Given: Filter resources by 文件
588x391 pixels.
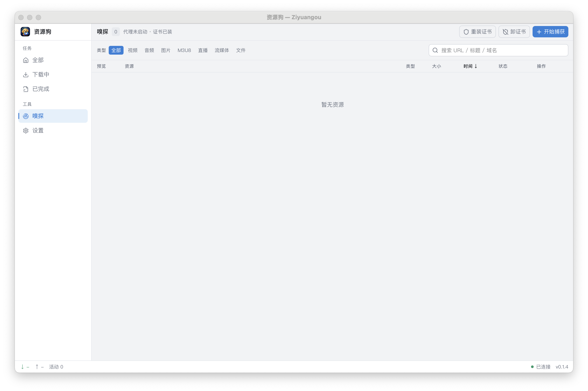Looking at the screenshot, I should pos(241,50).
